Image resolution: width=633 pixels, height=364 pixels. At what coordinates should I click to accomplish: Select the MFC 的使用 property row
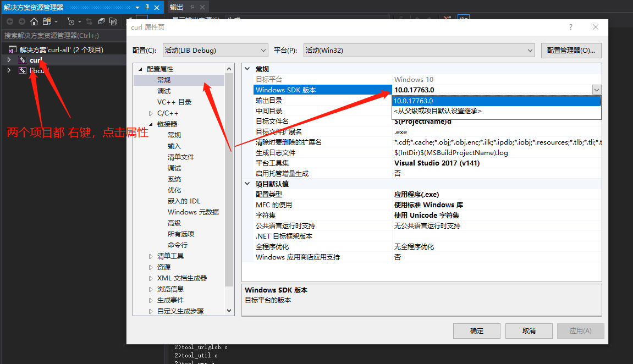(x=427, y=205)
